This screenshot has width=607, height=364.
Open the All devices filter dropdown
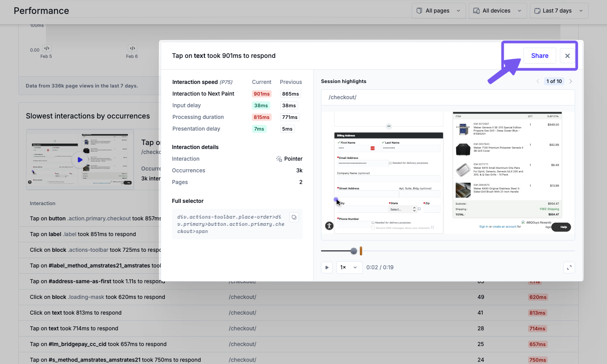pyautogui.click(x=497, y=11)
